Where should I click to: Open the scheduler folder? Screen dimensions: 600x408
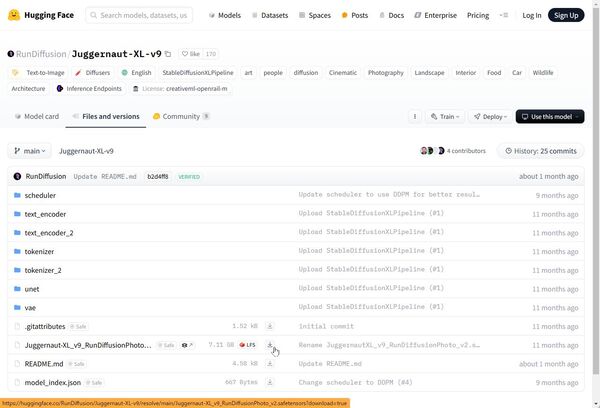(40, 195)
